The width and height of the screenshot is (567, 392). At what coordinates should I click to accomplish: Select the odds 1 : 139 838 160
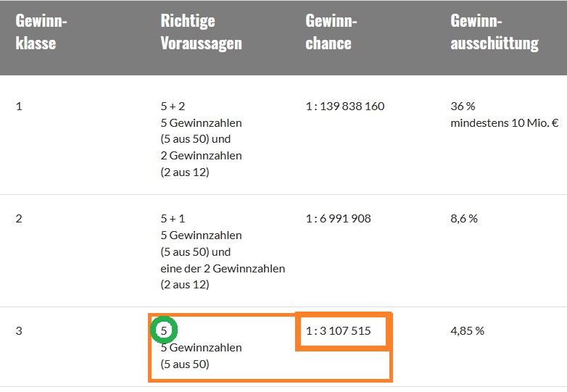[345, 107]
